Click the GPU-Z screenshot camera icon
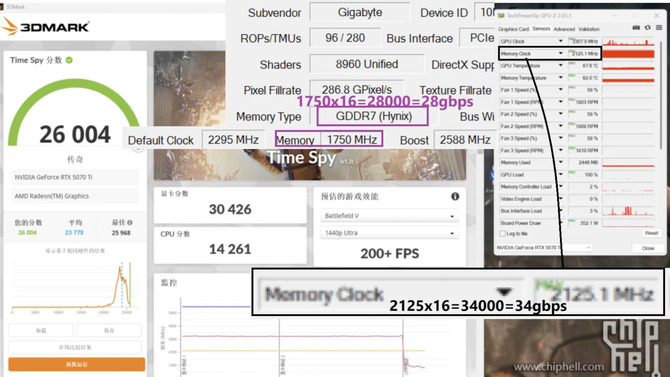670x377 pixels. tap(636, 28)
